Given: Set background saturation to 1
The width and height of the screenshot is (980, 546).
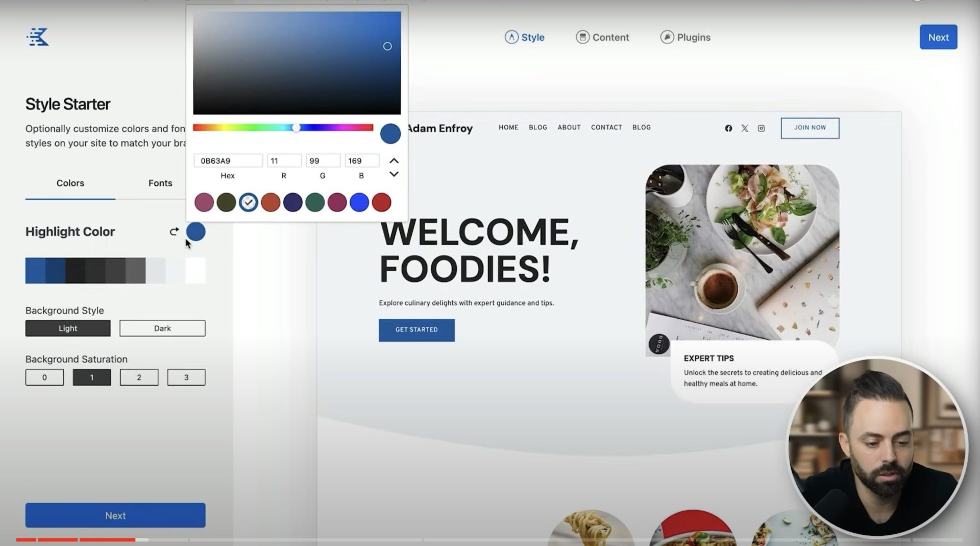Looking at the screenshot, I should coord(92,377).
